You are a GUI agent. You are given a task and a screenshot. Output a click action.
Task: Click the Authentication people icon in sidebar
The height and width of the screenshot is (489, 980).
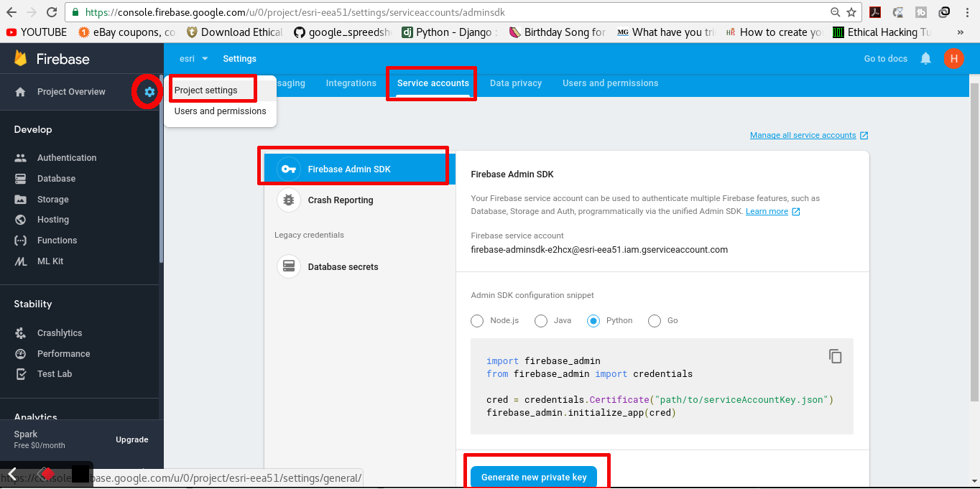coord(21,158)
